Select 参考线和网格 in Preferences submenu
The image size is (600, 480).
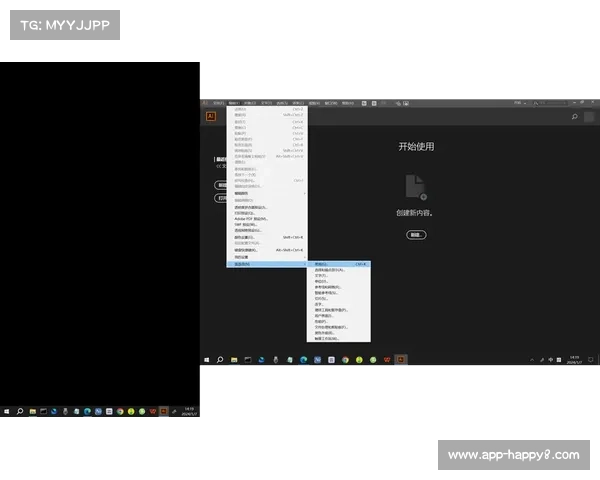tap(339, 287)
